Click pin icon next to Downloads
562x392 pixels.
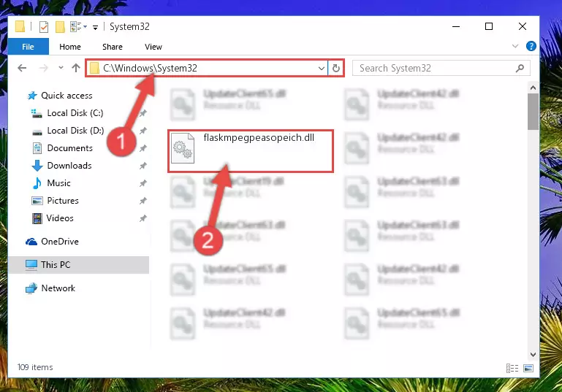[x=143, y=166]
